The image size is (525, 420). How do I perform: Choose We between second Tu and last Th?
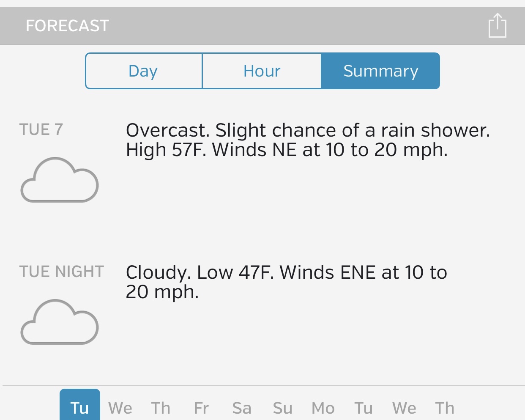pos(404,408)
